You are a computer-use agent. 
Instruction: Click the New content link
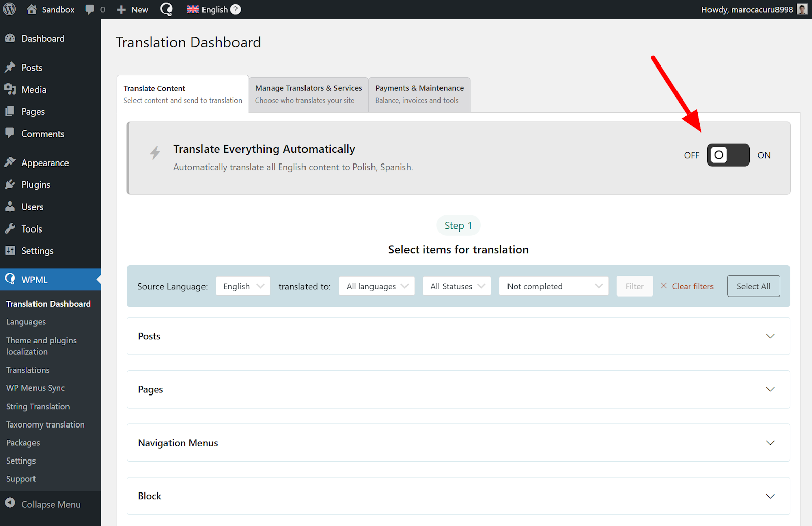tap(140, 10)
